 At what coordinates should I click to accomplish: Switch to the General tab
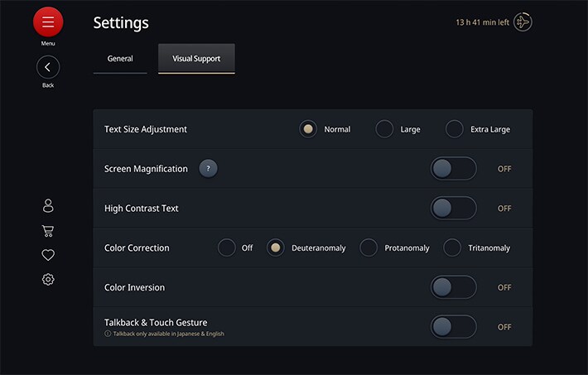pos(120,59)
